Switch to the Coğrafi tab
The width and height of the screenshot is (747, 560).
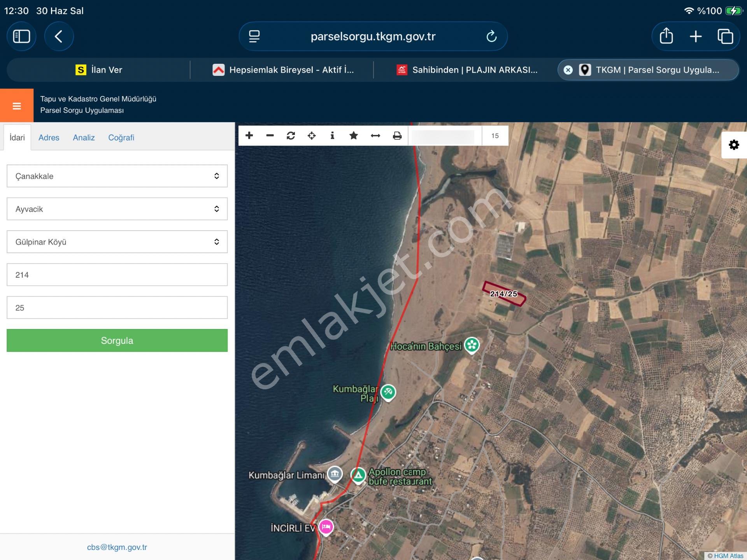(121, 138)
